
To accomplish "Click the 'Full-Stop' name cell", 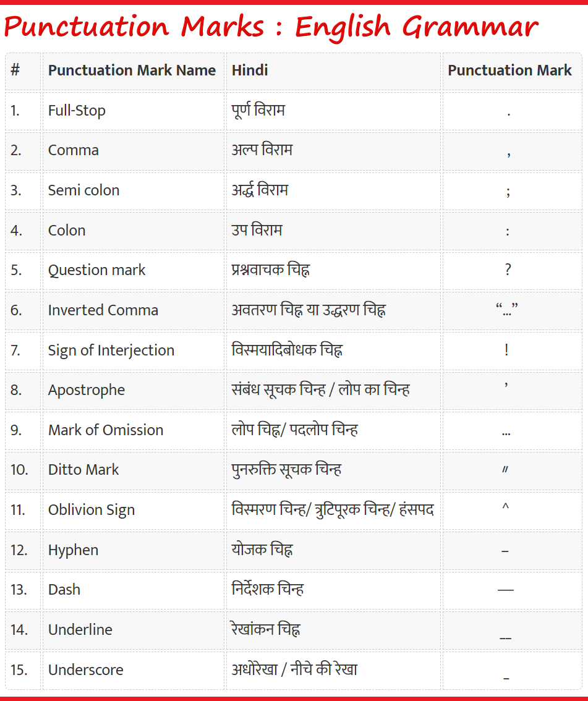I will coord(77,111).
